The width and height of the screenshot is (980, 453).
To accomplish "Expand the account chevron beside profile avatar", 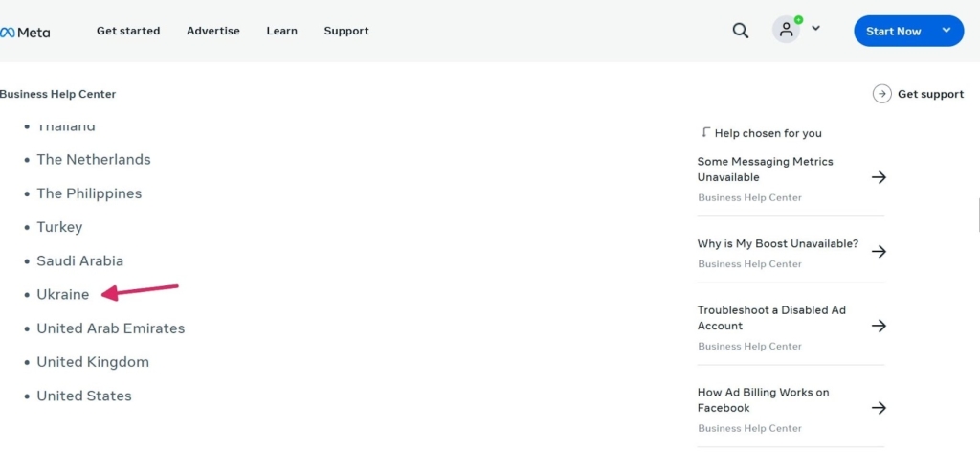I will (815, 29).
